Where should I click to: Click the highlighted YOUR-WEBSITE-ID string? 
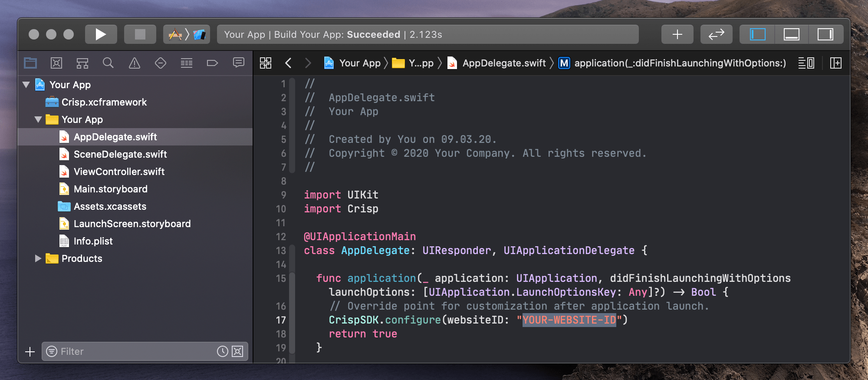click(569, 320)
